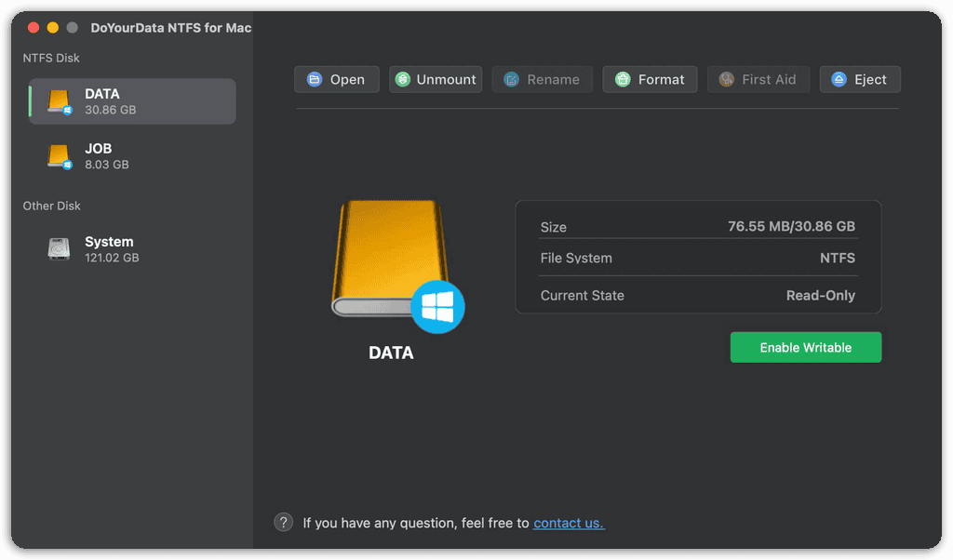Open the DATA disk in Finder via Open button
This screenshot has height=560, width=953.
[337, 80]
